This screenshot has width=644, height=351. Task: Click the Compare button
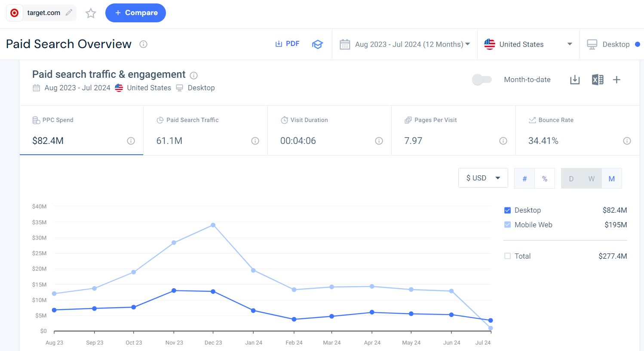point(135,13)
